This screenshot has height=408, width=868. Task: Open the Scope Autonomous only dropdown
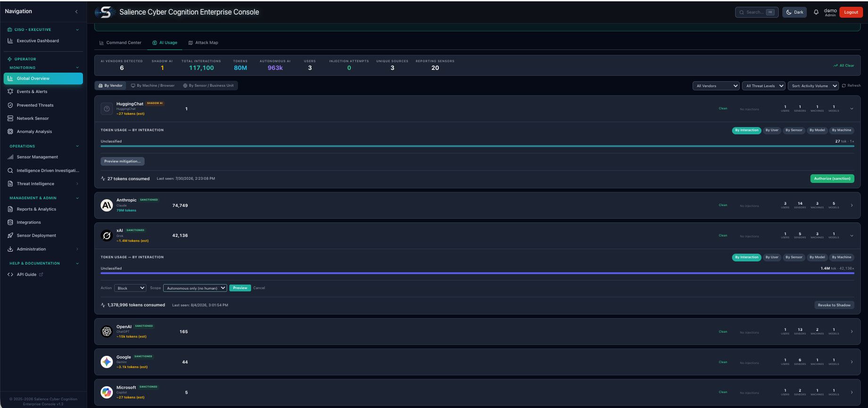point(195,288)
